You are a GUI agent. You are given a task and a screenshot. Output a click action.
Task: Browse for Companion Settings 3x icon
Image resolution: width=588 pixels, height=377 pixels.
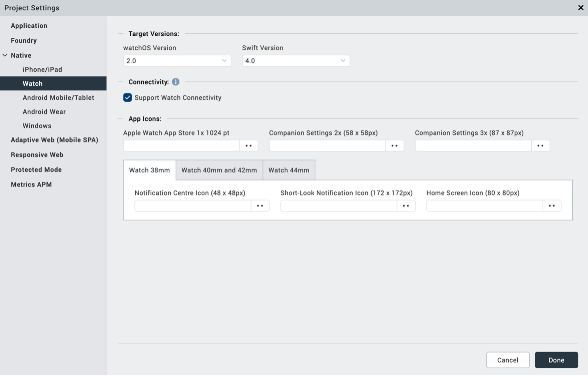pos(540,146)
